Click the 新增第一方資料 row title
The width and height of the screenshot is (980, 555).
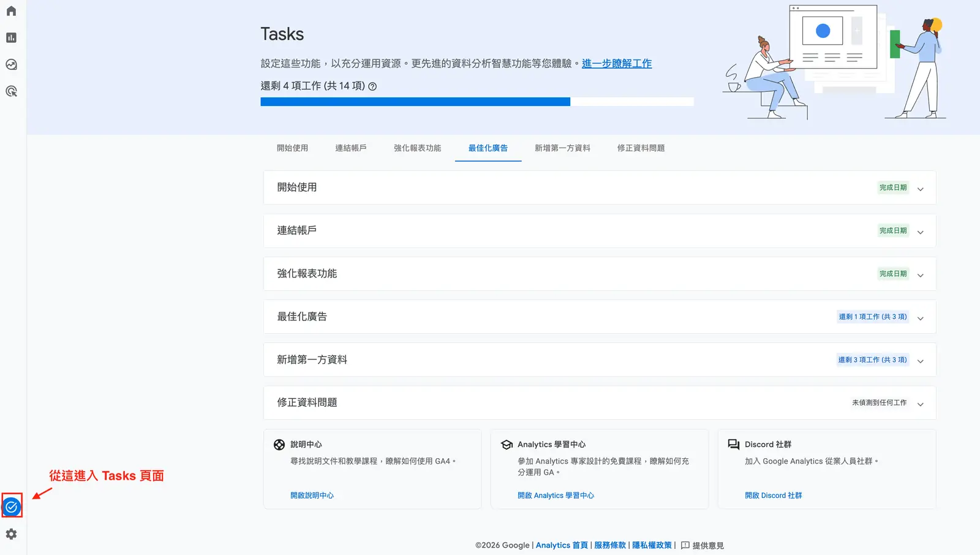pyautogui.click(x=312, y=360)
